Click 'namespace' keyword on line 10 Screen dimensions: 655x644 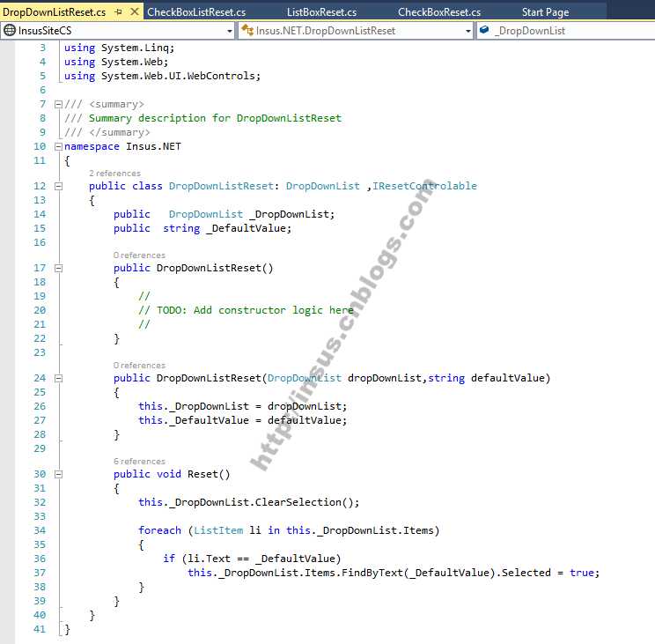pos(92,147)
